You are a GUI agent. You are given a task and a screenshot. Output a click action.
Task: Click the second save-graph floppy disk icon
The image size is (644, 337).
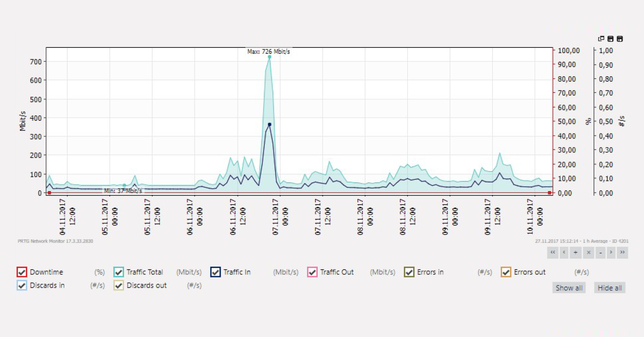pos(619,39)
